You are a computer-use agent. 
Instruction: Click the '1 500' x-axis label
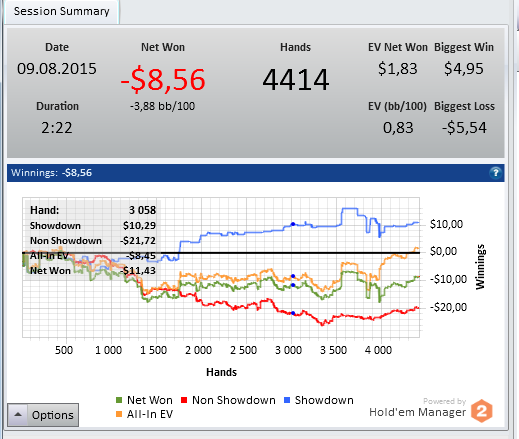tap(154, 350)
